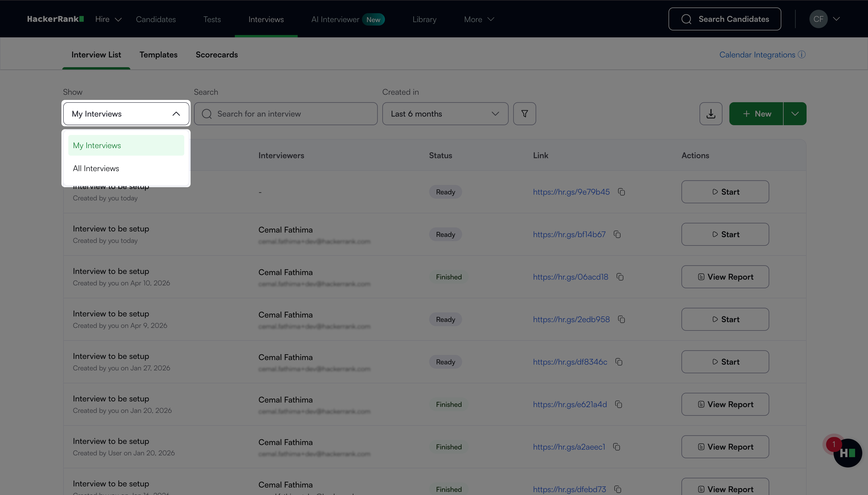Select All Interviews option

tap(96, 168)
